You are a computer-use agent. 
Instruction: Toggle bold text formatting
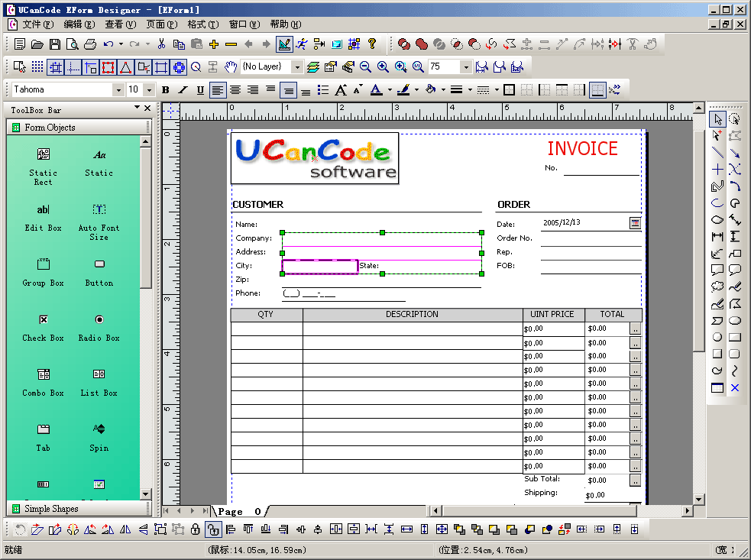[166, 90]
